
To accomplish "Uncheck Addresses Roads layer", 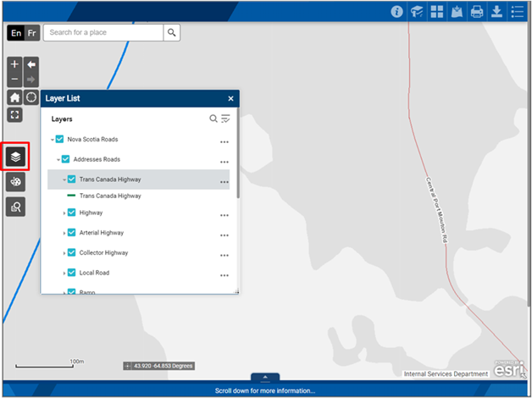I will click(66, 159).
